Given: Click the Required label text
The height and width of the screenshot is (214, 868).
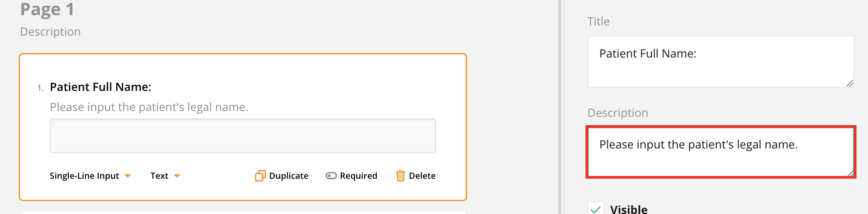Looking at the screenshot, I should (x=359, y=176).
